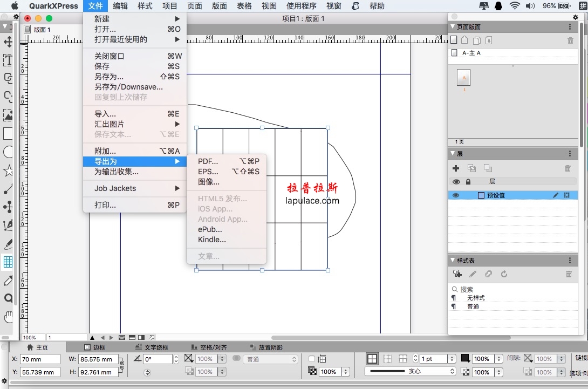
Task: Select the Pan hand tool
Action: [x=8, y=317]
